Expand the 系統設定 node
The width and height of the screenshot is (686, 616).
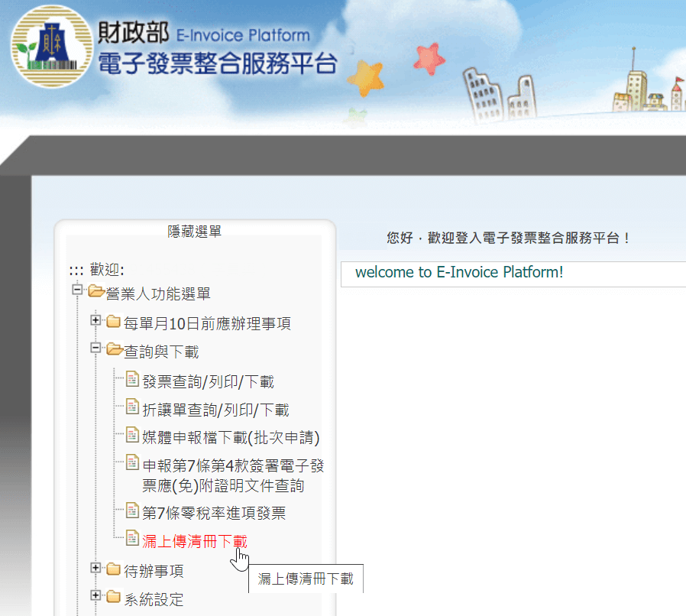pyautogui.click(x=95, y=595)
